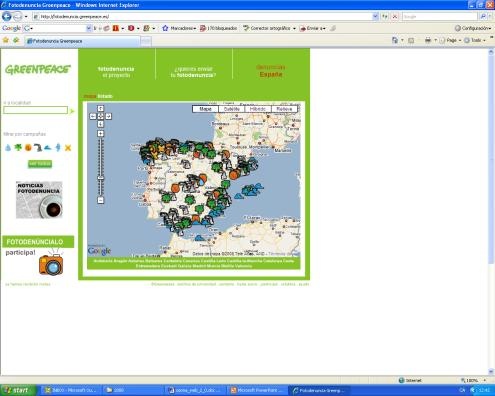
Task: Click the orange camera participa icon
Action: [51, 264]
